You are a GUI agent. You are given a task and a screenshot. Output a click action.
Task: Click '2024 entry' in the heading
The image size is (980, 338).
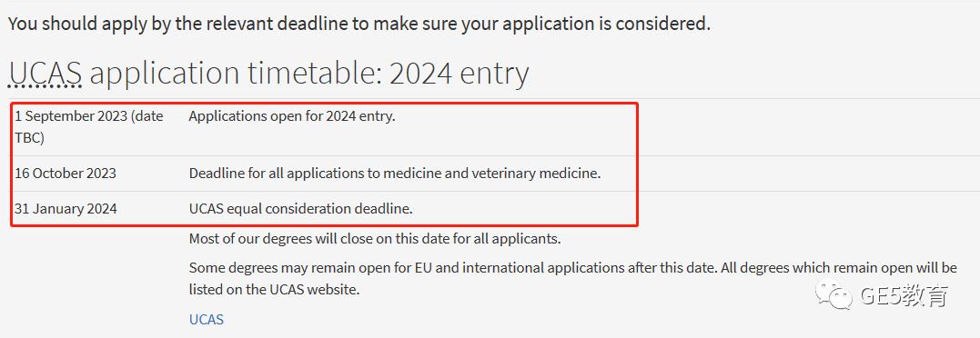[460, 73]
